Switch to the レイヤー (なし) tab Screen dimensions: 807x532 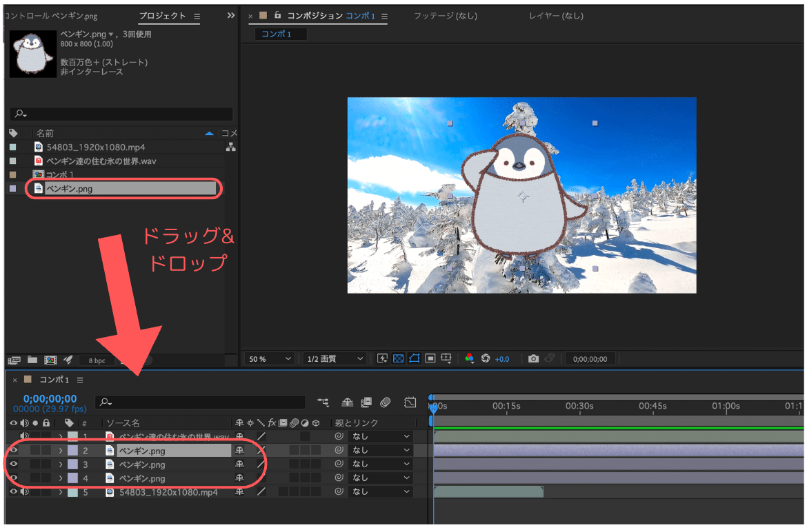coord(557,16)
